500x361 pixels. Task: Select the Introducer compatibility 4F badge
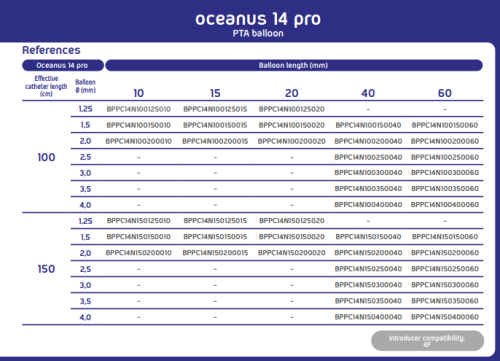coord(427,341)
